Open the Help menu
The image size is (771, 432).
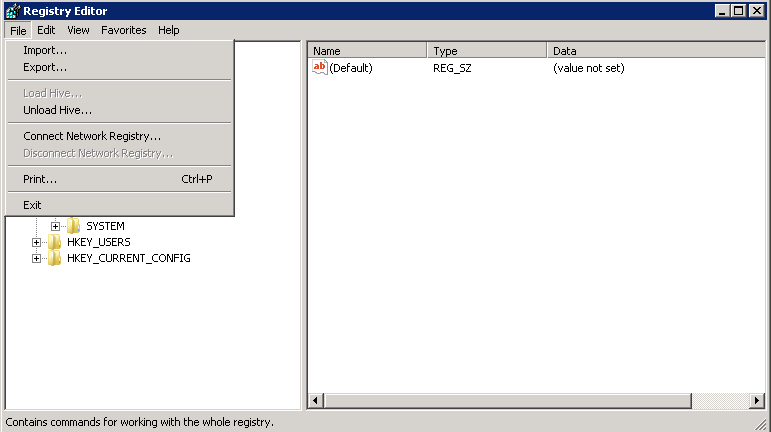point(169,30)
